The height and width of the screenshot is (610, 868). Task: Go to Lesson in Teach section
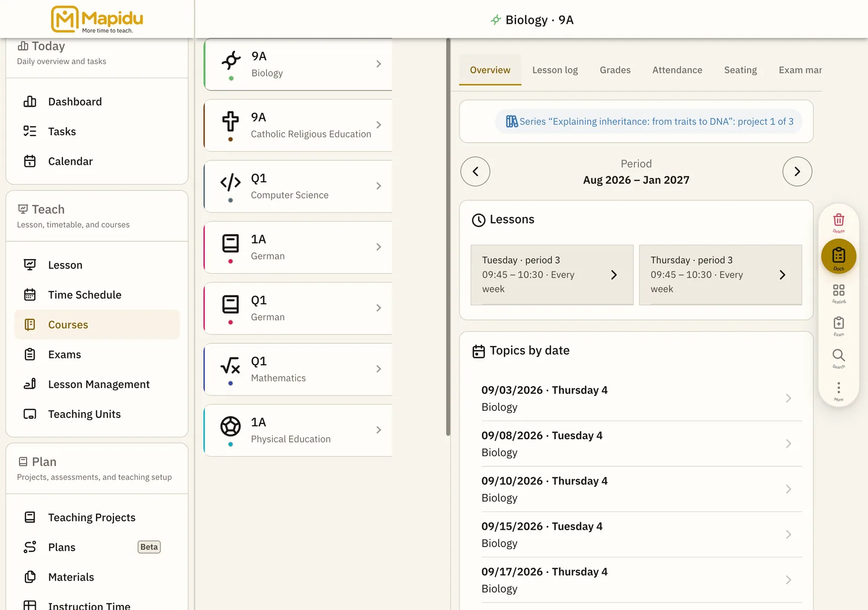coord(97,265)
